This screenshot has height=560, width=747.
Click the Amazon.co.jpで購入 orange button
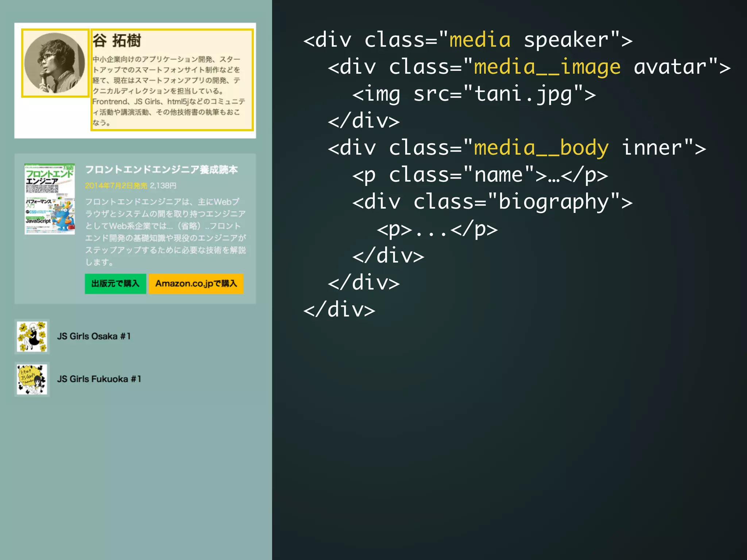pos(196,284)
